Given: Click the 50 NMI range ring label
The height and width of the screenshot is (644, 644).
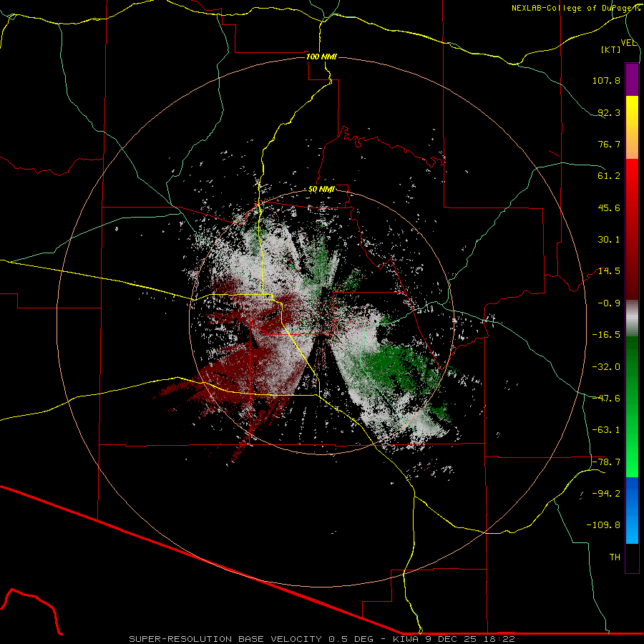Looking at the screenshot, I should [321, 189].
